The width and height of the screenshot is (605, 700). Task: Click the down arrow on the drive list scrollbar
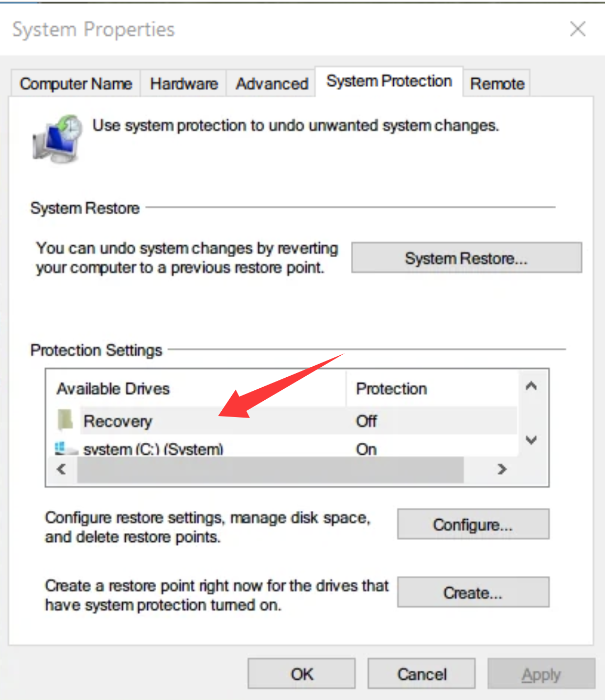point(531,441)
